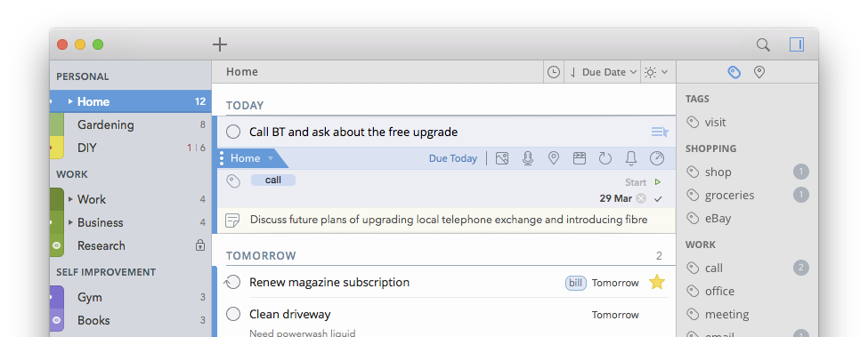This screenshot has width=868, height=337.
Task: Click the microphone audio note icon
Action: [x=528, y=158]
